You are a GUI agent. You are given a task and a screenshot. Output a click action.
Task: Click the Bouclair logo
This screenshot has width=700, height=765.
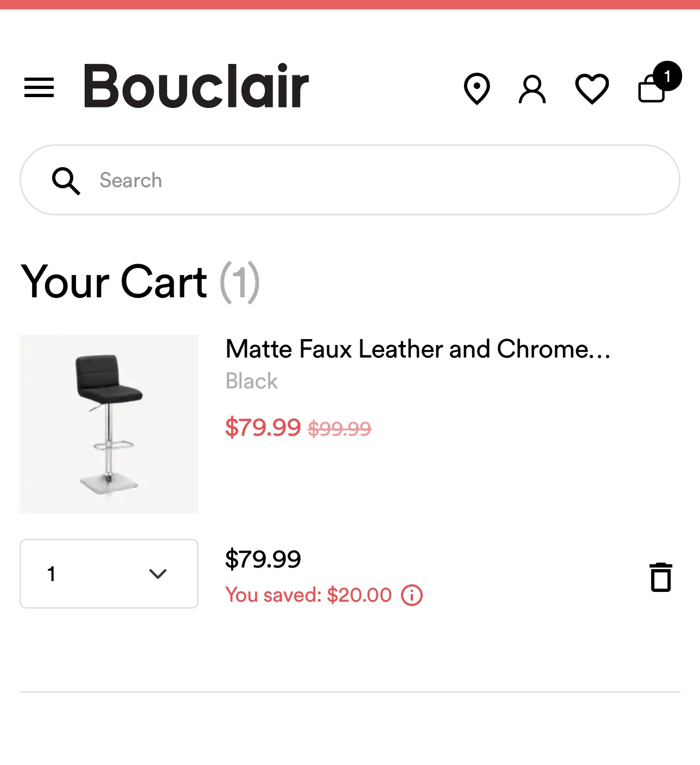(196, 86)
